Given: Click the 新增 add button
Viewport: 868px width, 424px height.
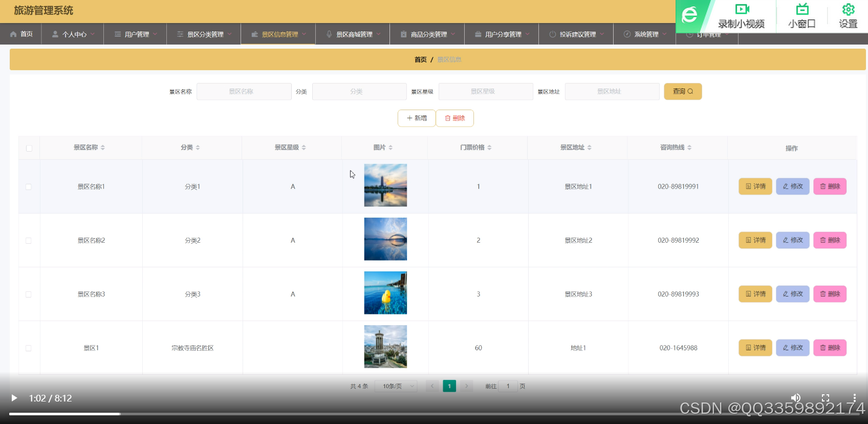Looking at the screenshot, I should [417, 118].
